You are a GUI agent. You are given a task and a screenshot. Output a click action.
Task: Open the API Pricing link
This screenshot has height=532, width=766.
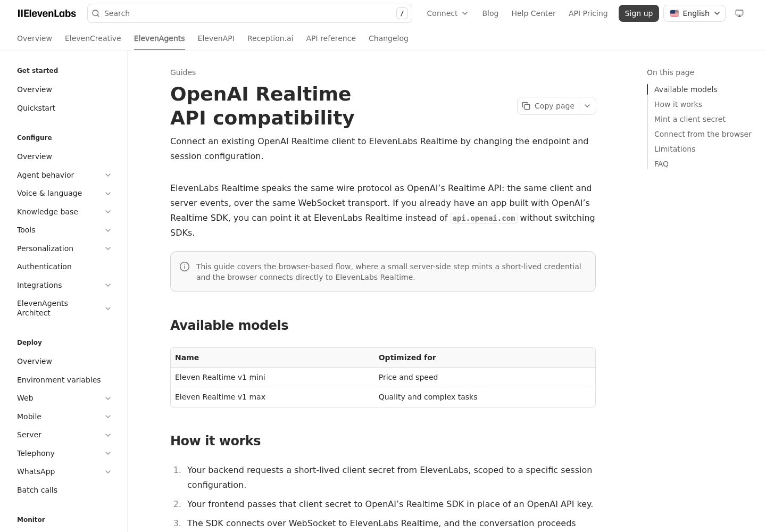pos(588,13)
